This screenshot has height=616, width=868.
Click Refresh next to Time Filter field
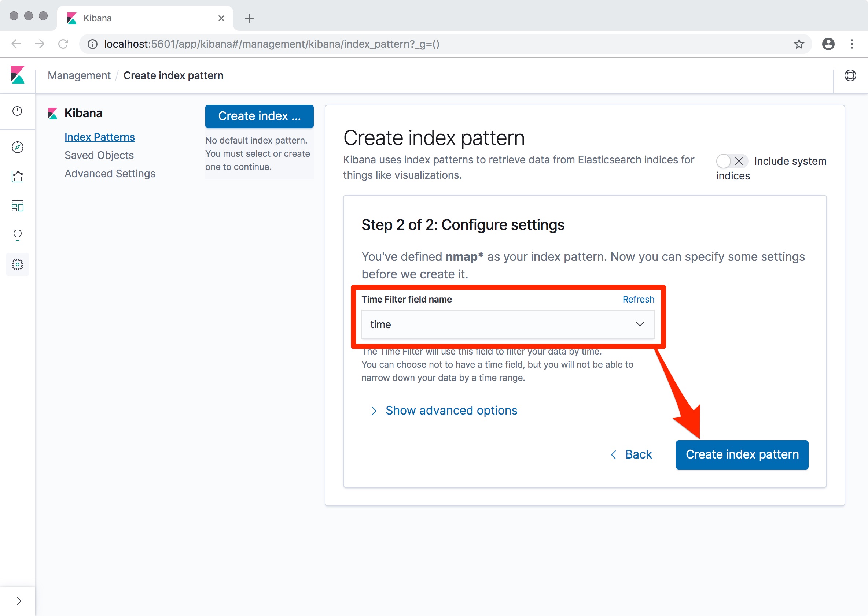[638, 299]
